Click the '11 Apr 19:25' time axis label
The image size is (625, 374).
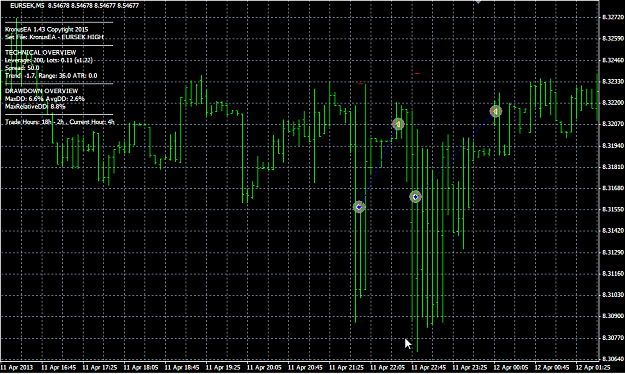coord(223,368)
